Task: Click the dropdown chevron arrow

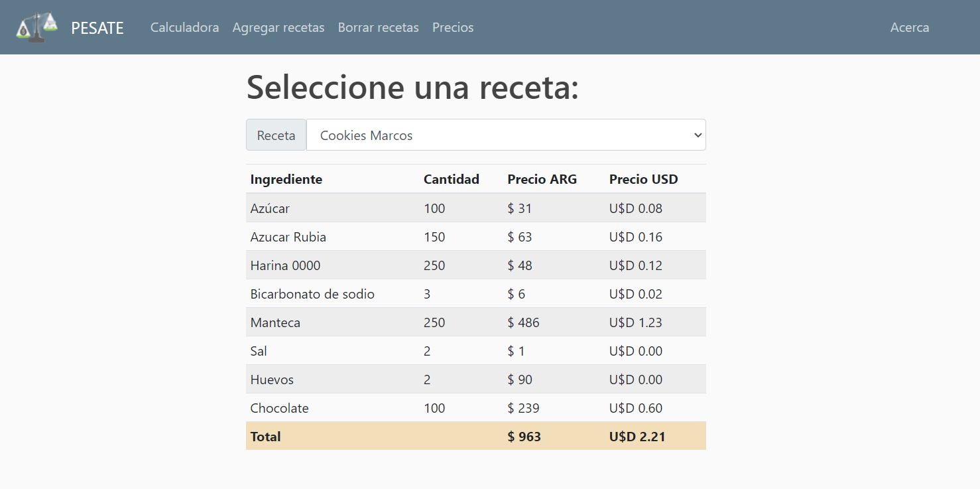Action: [x=697, y=135]
